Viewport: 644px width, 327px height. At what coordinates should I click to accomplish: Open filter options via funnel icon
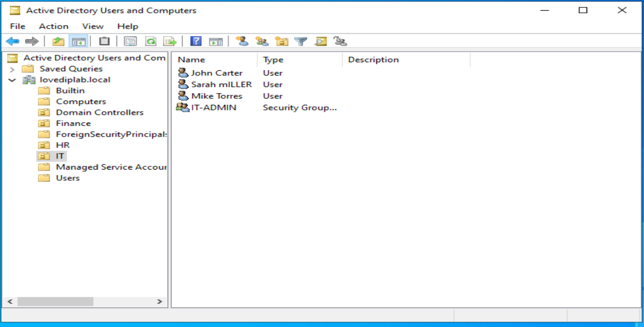301,41
